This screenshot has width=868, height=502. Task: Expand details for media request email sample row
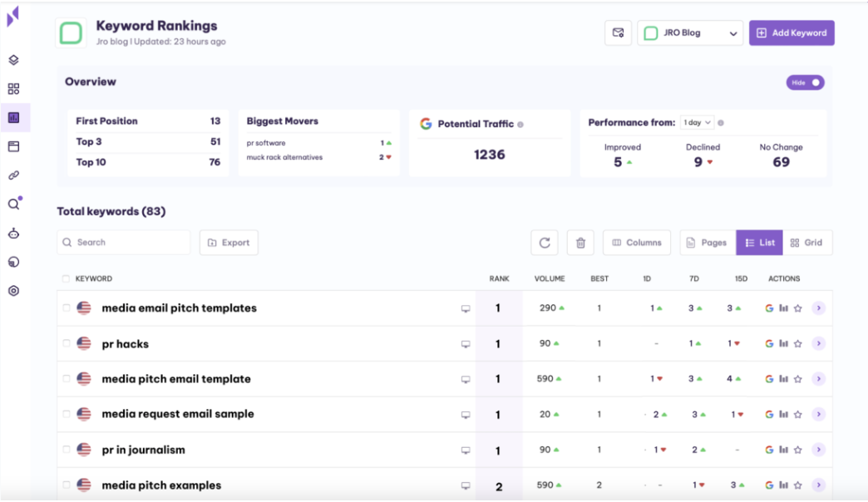(x=819, y=414)
